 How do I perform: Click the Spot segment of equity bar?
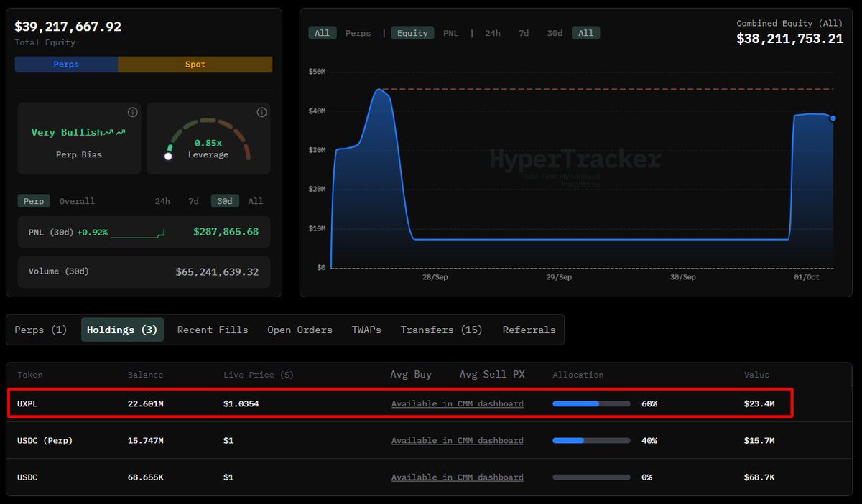pyautogui.click(x=195, y=65)
